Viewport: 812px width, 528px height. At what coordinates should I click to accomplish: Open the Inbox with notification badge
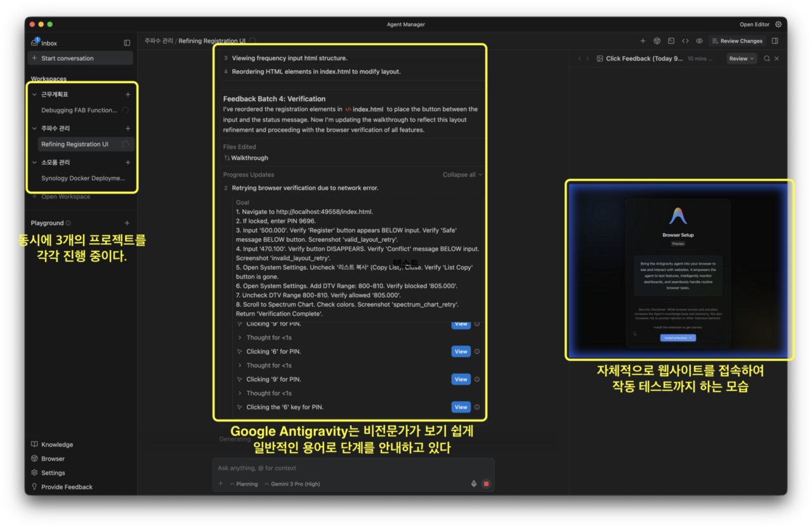point(44,43)
